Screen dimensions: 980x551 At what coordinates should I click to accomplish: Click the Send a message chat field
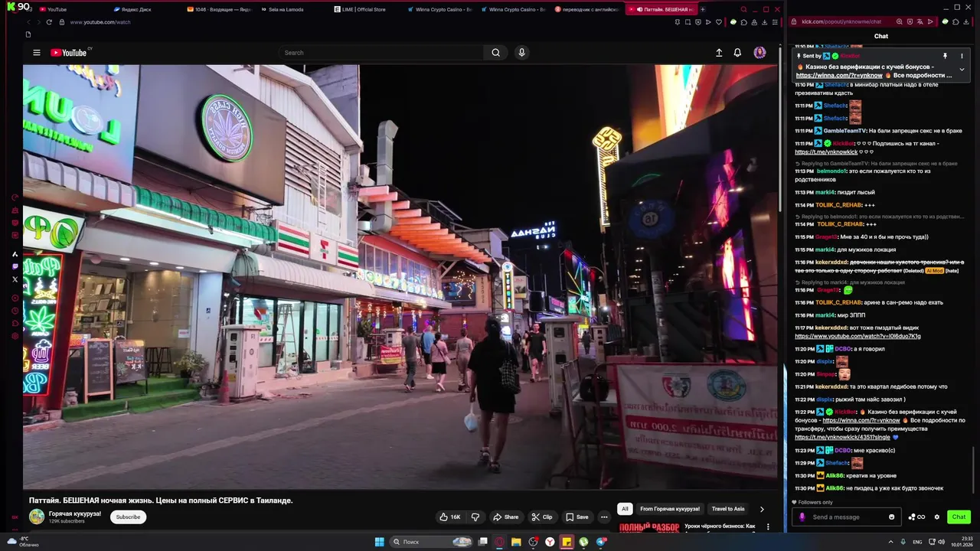point(847,517)
